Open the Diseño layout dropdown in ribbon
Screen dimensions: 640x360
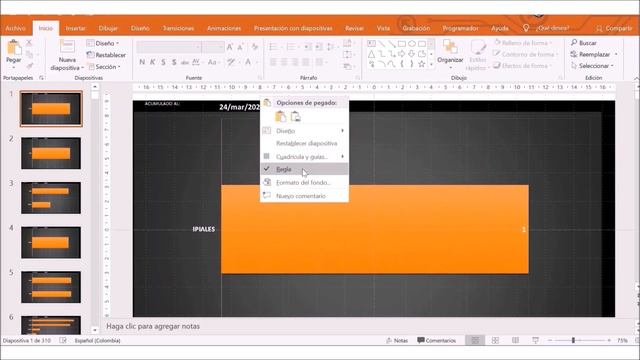click(x=103, y=43)
